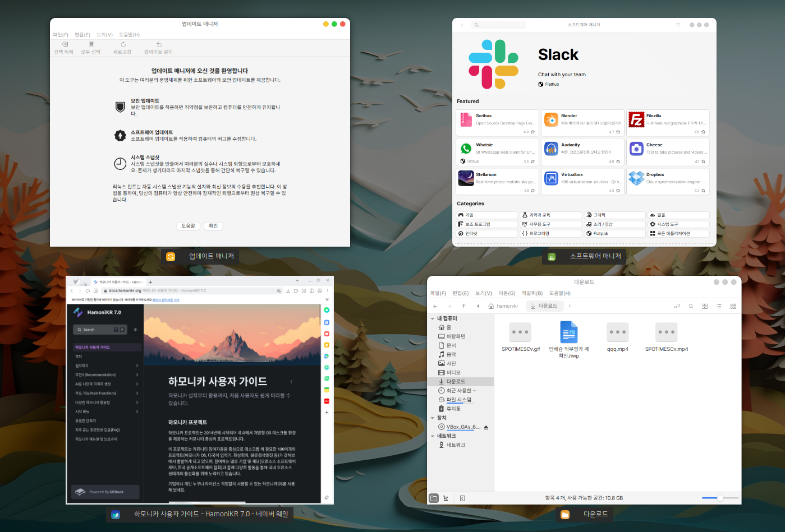Click the install updates toolbar icon in Update Manager
Image resolution: width=785 pixels, height=532 pixels.
point(159,44)
